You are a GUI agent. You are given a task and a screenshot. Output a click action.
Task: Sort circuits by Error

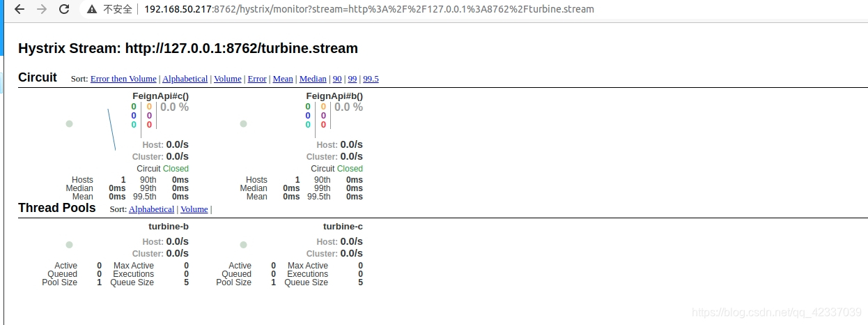[x=257, y=79]
